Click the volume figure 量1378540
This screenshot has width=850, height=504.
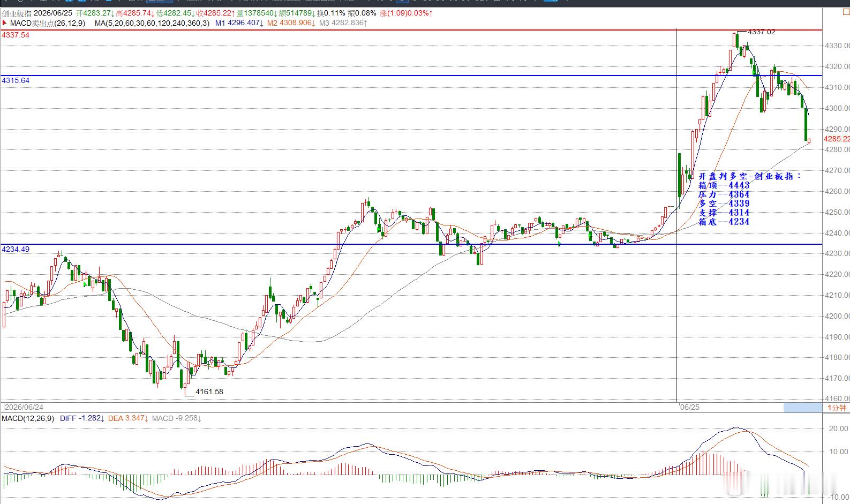(x=257, y=13)
